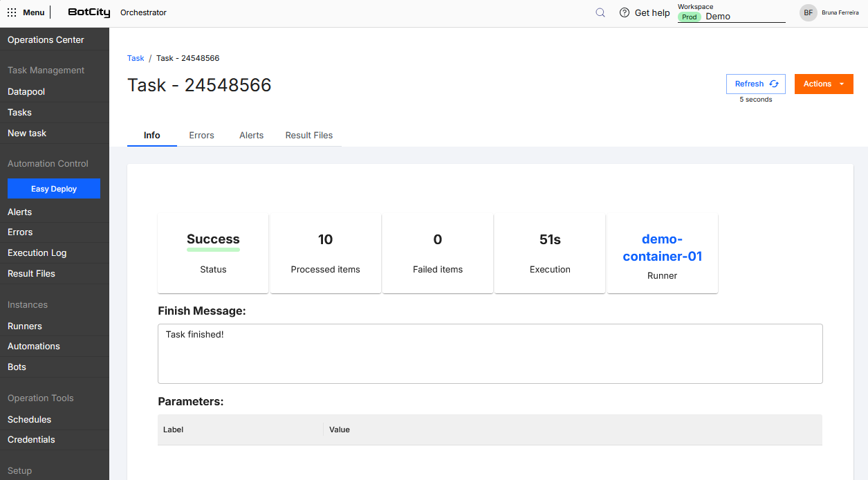Open Execution Log in sidebar
Image resolution: width=868 pixels, height=480 pixels.
tap(55, 253)
